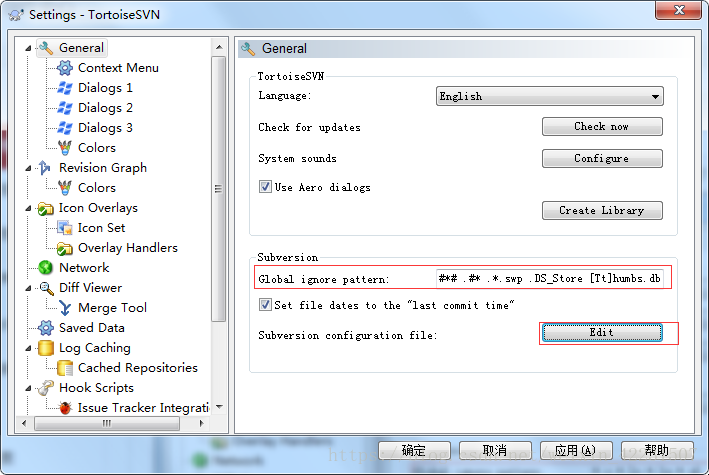
Task: Collapse the General tree node
Action: (x=28, y=48)
